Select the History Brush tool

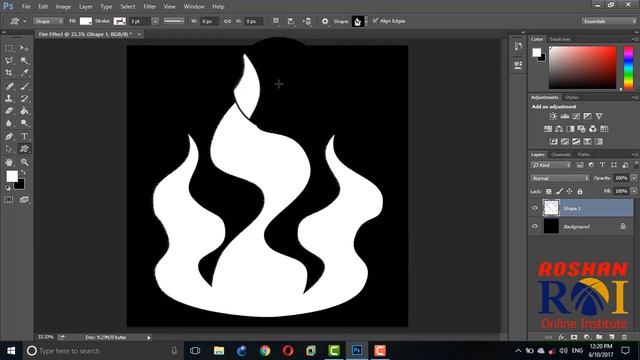point(24,98)
